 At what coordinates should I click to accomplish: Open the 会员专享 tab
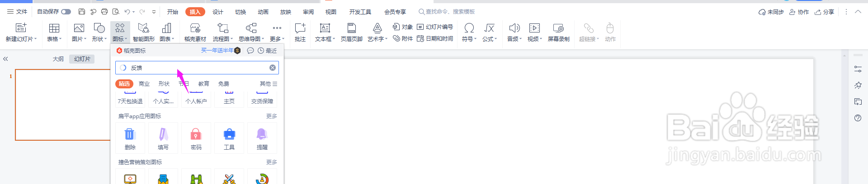395,12
